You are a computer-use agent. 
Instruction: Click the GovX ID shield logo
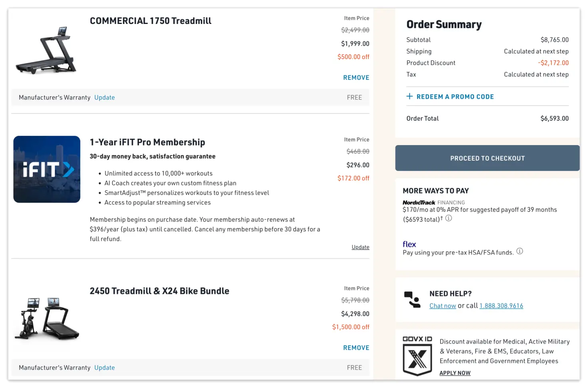point(417,357)
